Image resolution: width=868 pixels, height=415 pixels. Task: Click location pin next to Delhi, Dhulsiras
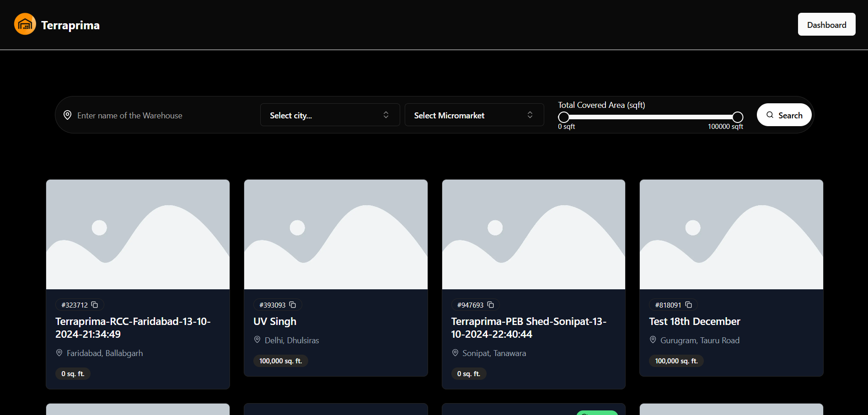coord(257,340)
